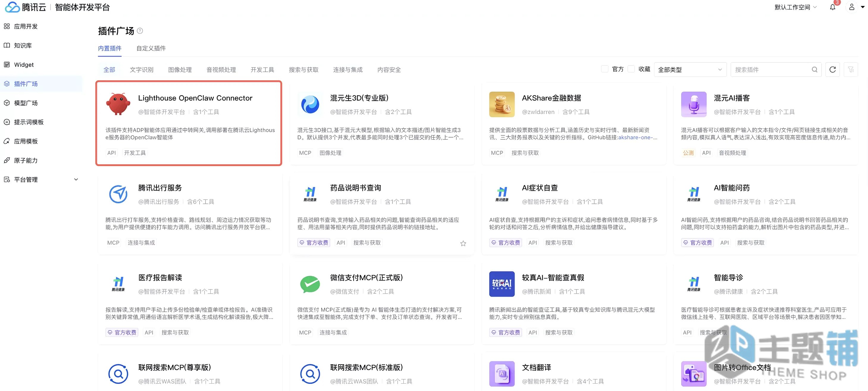Click the 药品说明书查询 Tencent Health icon
Screen dimensions: 868x391
[x=310, y=194]
